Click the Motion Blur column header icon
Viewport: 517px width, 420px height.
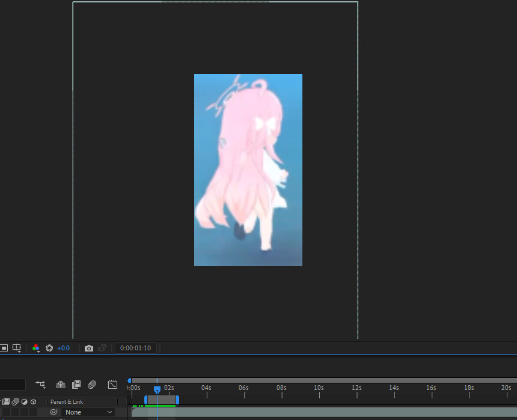(15, 401)
